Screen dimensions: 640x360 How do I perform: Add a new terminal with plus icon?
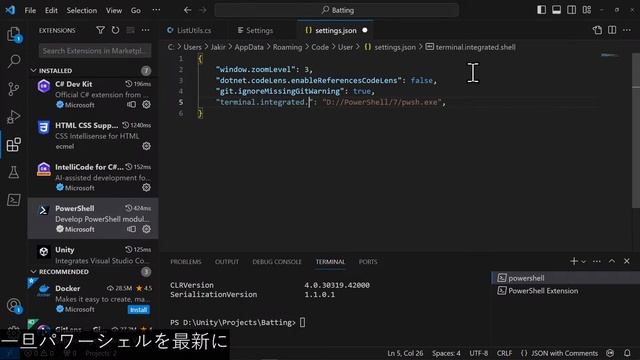pyautogui.click(x=574, y=261)
